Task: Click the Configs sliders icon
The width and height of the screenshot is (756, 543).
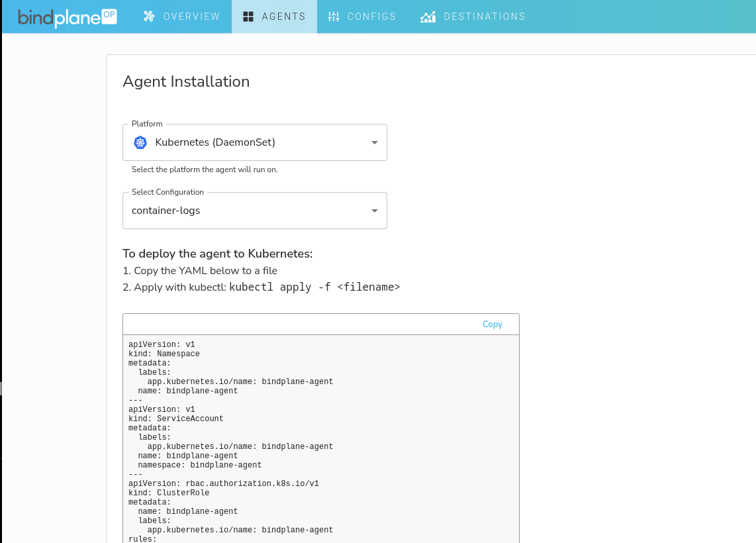Action: (x=334, y=17)
